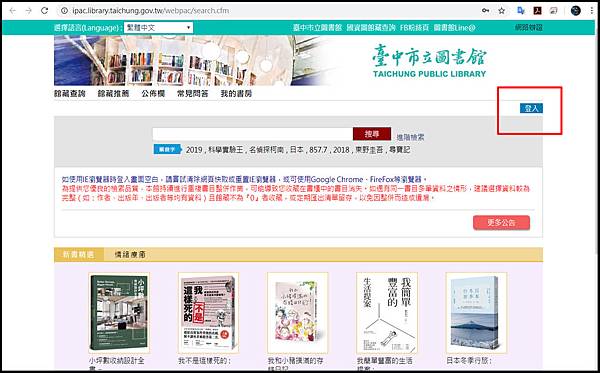The width and height of the screenshot is (600, 373).
Task: Search popular keyword 日本
Action: pyautogui.click(x=297, y=150)
